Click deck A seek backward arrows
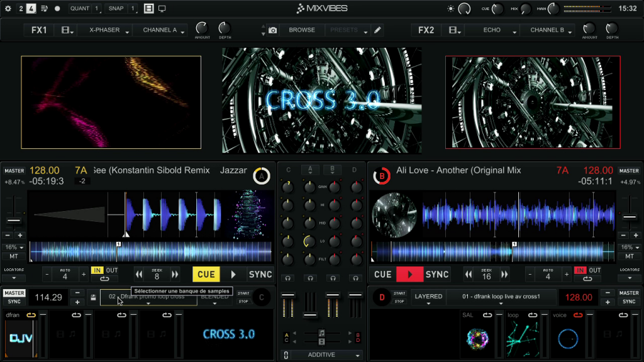 click(139, 275)
